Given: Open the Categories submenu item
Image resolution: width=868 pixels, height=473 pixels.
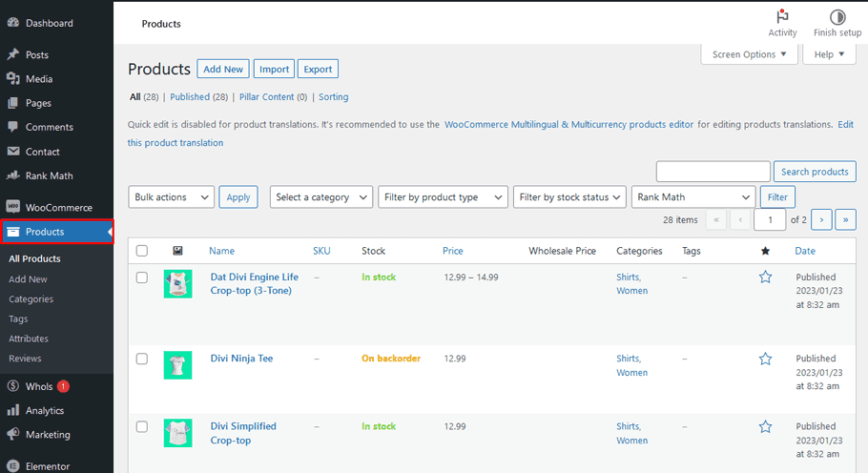Looking at the screenshot, I should (31, 299).
